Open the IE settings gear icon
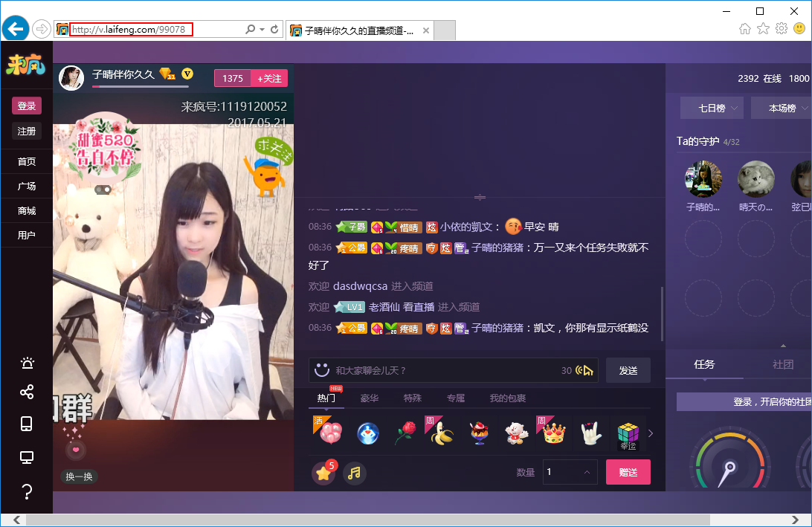Viewport: 812px width, 527px height. coord(782,28)
